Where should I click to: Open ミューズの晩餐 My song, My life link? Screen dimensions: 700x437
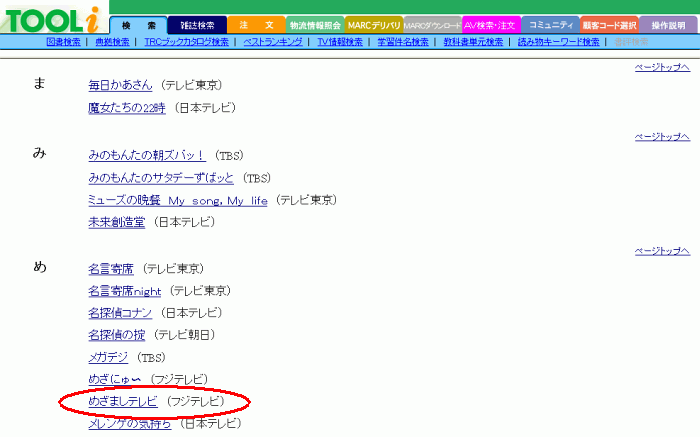point(178,200)
